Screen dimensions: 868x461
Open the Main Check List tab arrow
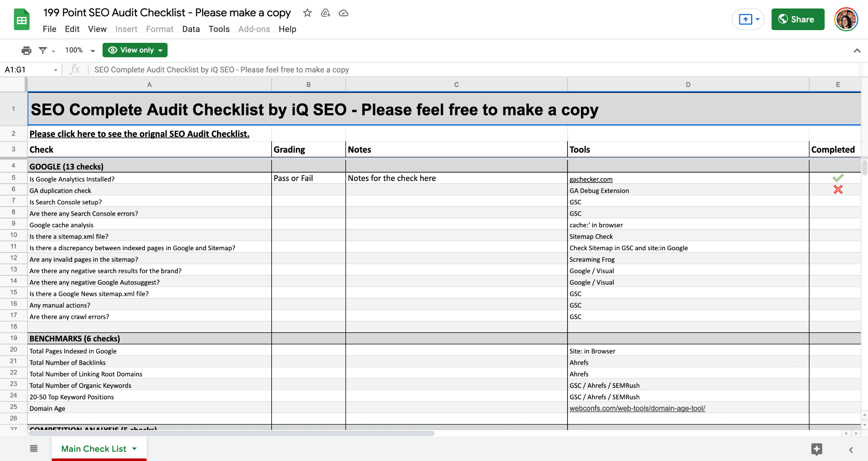pos(135,448)
